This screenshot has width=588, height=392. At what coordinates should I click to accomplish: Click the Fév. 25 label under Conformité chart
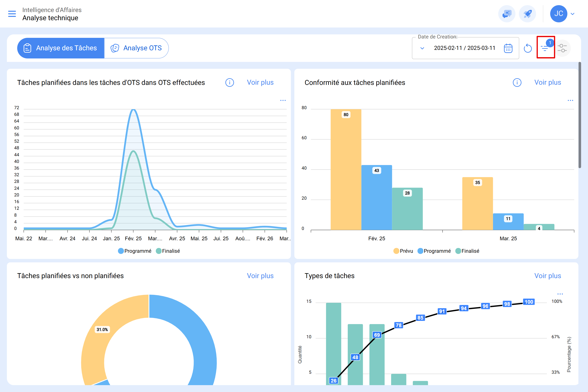click(377, 239)
